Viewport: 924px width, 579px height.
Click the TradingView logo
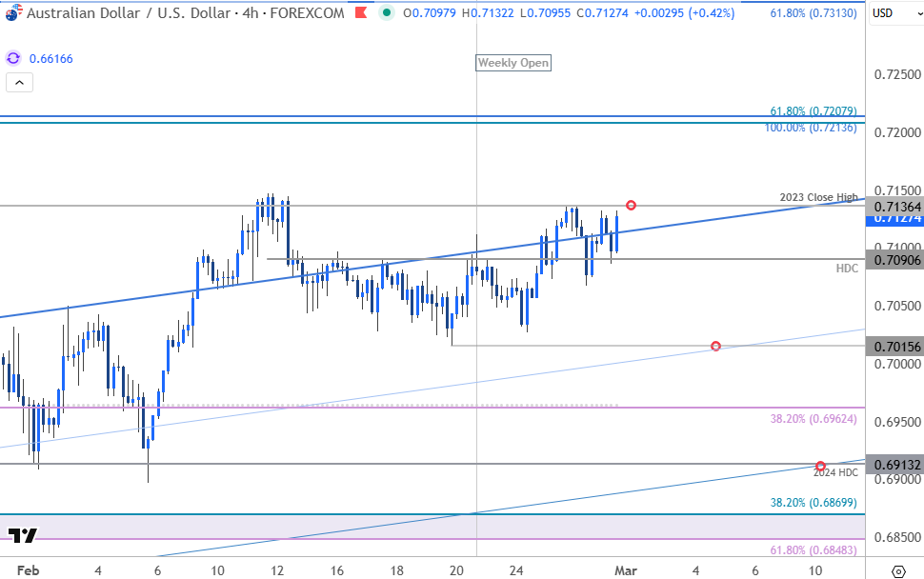(23, 535)
